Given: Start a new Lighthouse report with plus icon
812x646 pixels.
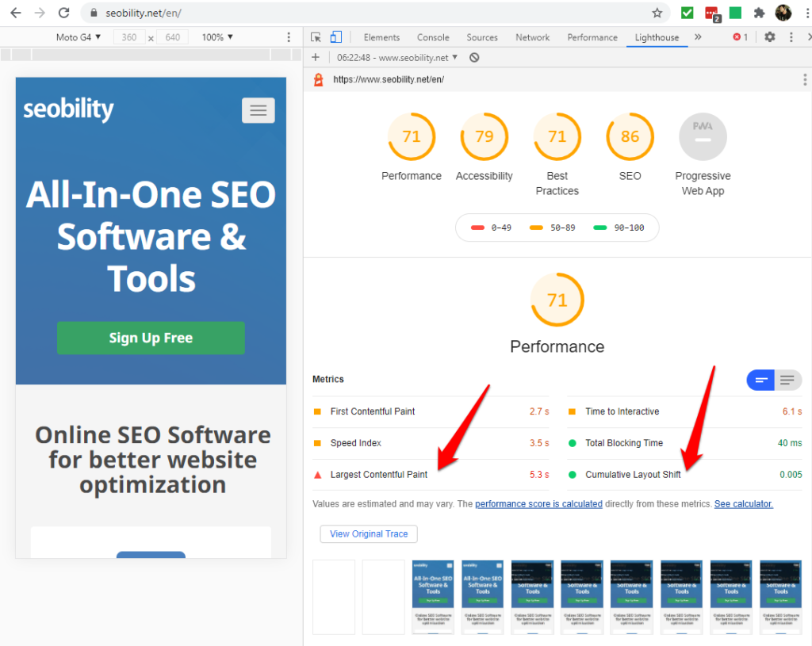Looking at the screenshot, I should pos(316,57).
